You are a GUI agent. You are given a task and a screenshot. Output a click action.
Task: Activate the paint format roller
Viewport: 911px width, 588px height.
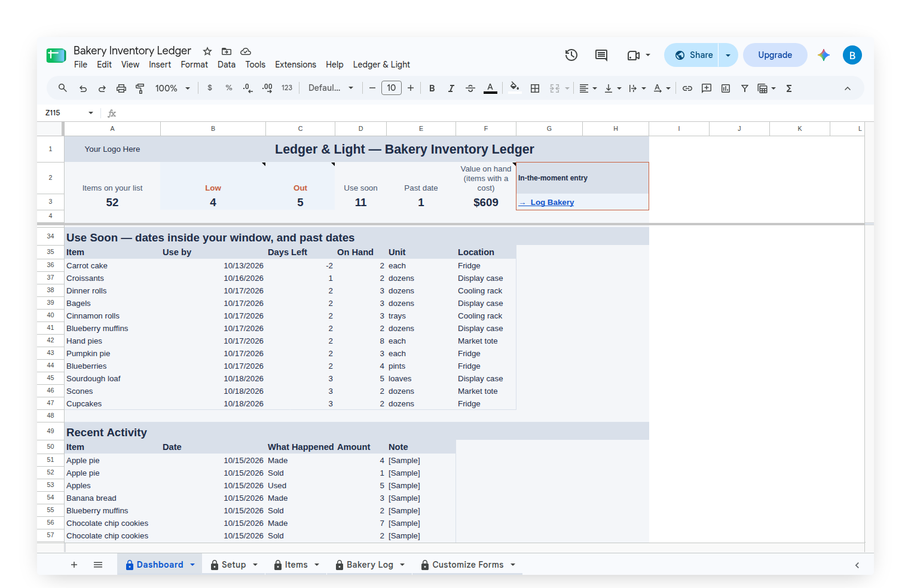coord(140,88)
